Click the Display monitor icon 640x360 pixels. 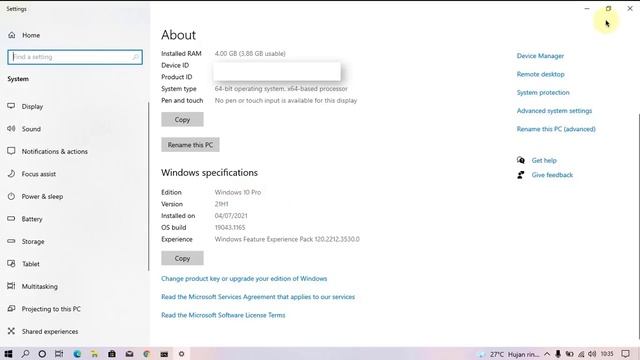[11, 106]
